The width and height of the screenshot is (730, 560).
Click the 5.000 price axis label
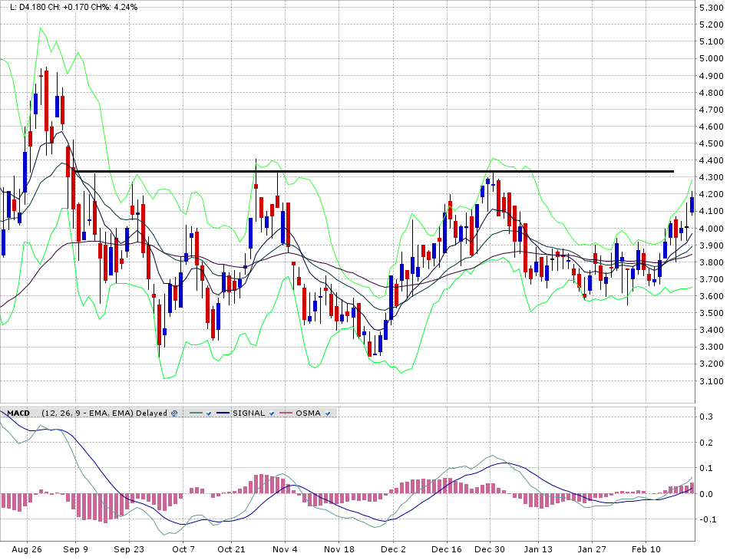coord(711,58)
